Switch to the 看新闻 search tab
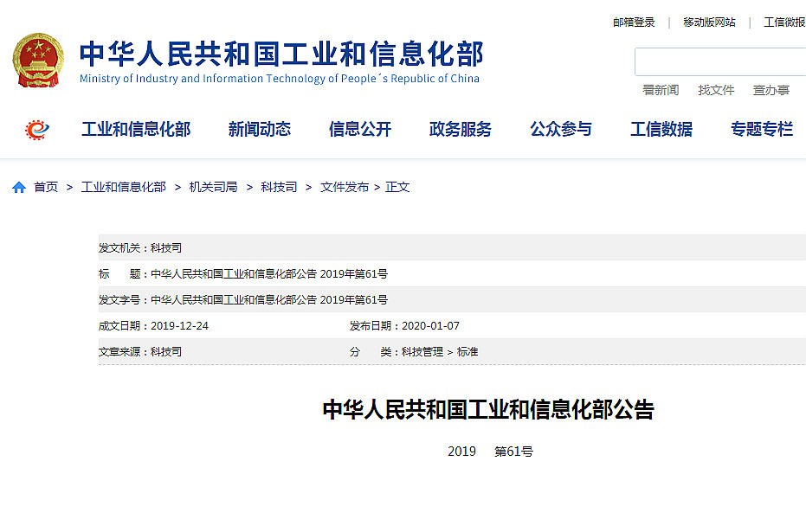 [661, 90]
